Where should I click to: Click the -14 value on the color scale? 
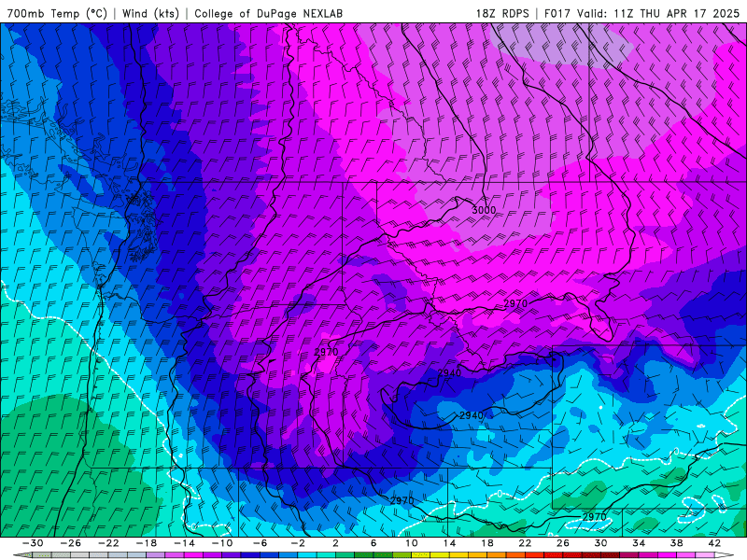click(x=184, y=543)
